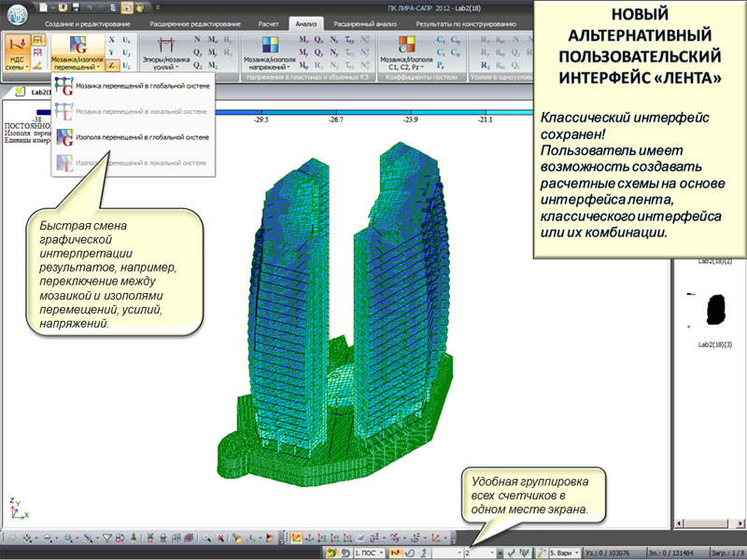Select the Mx moment icon in the stresses group
Screen dimensions: 747x560
click(305, 41)
